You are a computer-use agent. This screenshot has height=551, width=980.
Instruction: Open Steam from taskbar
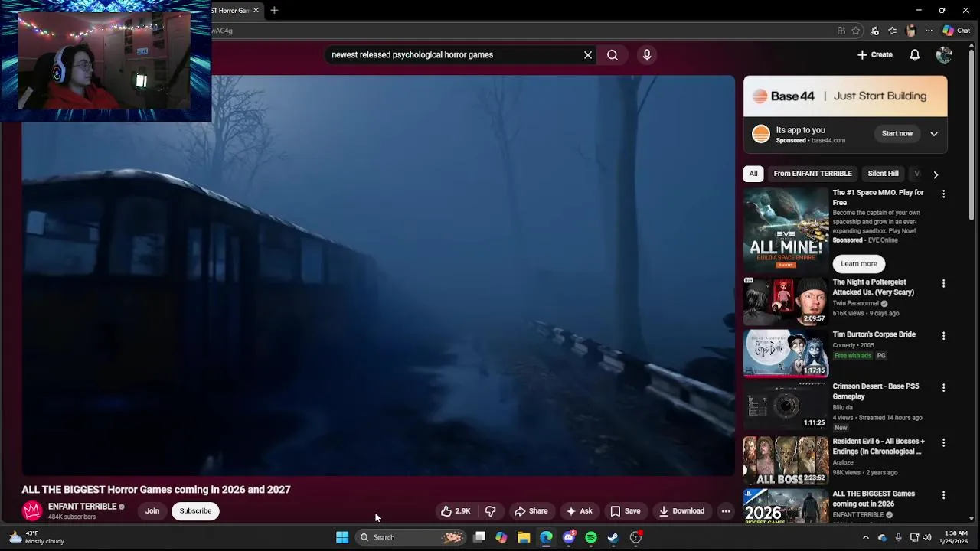tap(613, 537)
